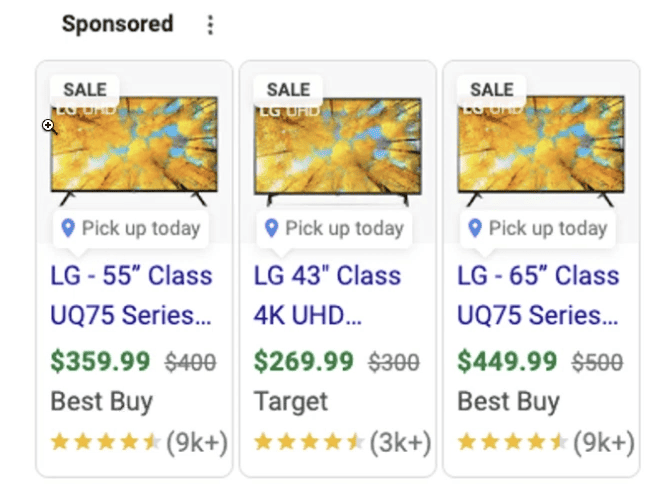Click the location pin on the 65" TV card

pos(475,228)
